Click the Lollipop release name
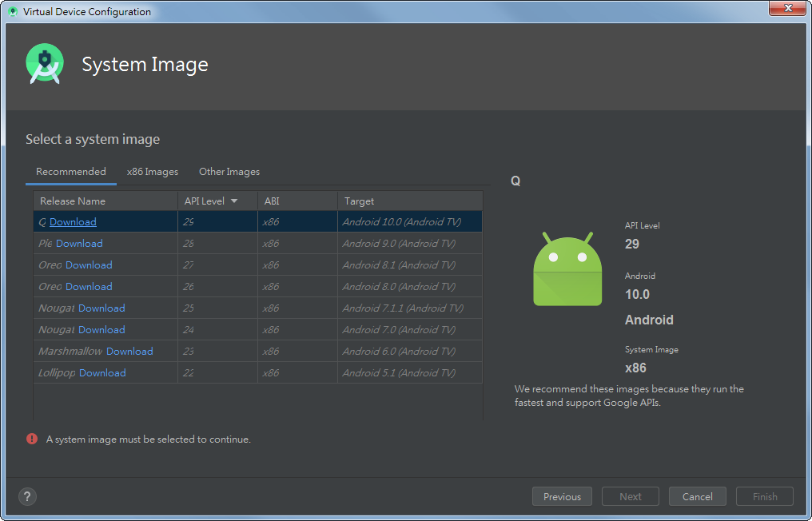The image size is (812, 521). (x=57, y=373)
